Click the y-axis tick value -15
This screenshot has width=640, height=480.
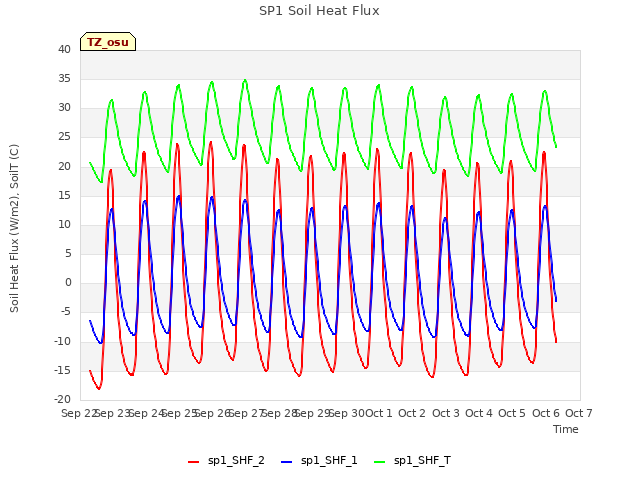tap(63, 370)
